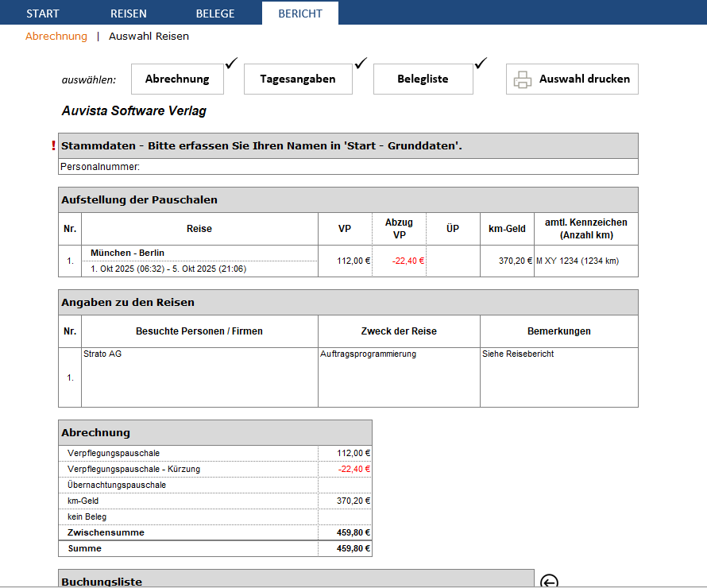Toggle the checkmark above the Belegliste button
Image resolution: width=707 pixels, height=588 pixels.
[x=481, y=64]
